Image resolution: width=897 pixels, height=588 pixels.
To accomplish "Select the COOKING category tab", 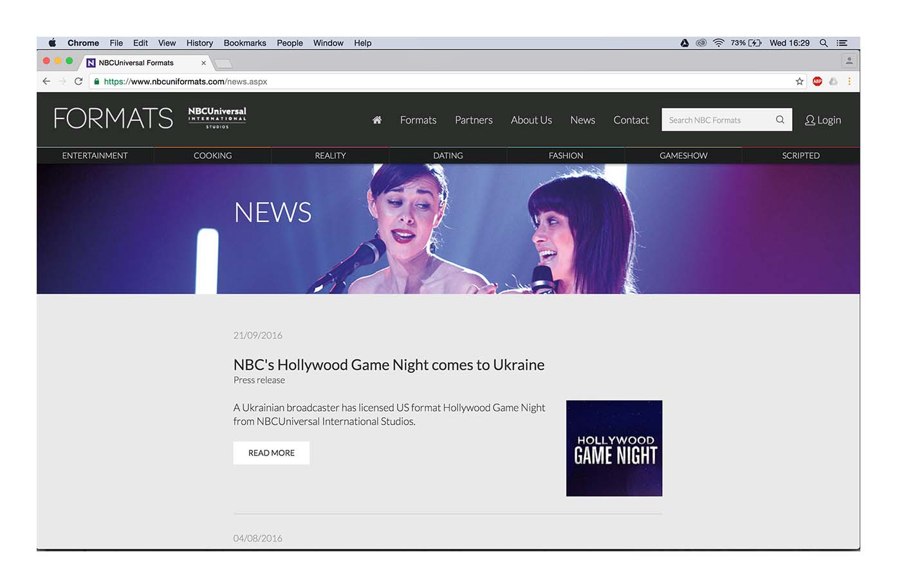I will 213,156.
